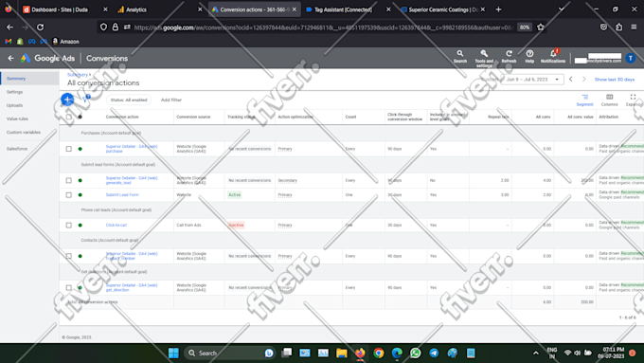Open Microsoft Edge from taskbar

397,353
